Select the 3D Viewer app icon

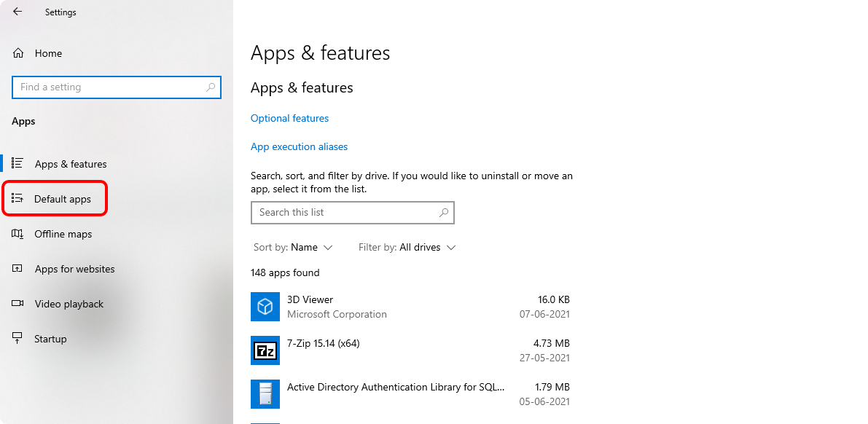[x=265, y=307]
